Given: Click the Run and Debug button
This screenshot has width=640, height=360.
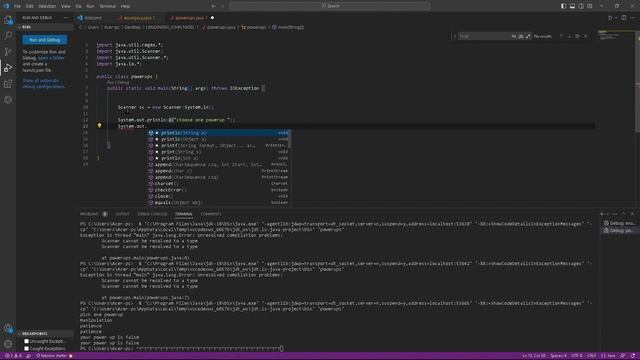Looking at the screenshot, I should [45, 40].
